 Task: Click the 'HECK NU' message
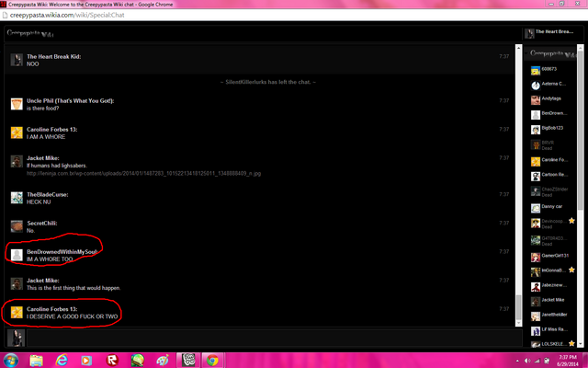pos(39,202)
